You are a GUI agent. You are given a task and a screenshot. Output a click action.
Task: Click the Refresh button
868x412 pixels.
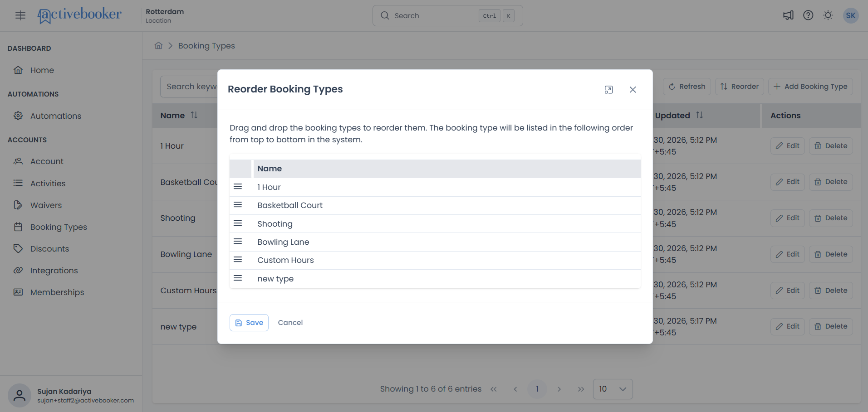point(687,86)
